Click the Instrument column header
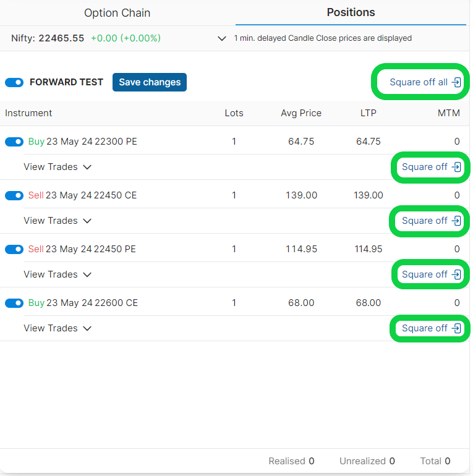Screen dimensions: 473x476 point(28,113)
